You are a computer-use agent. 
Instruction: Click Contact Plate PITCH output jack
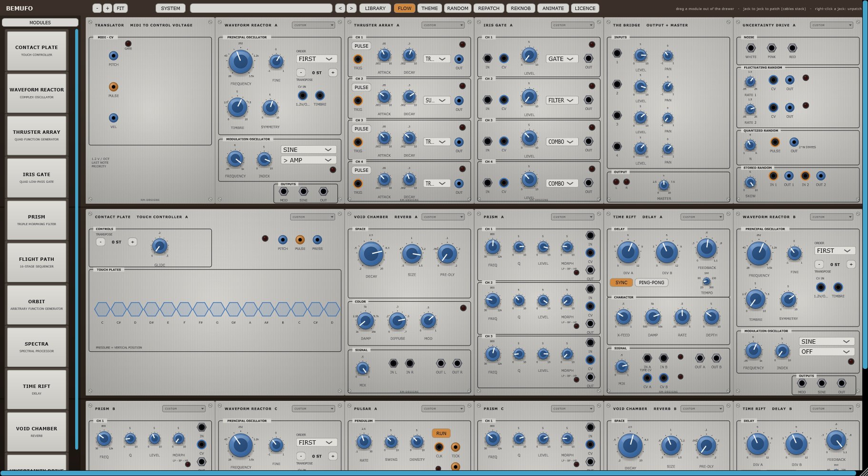[x=283, y=239]
